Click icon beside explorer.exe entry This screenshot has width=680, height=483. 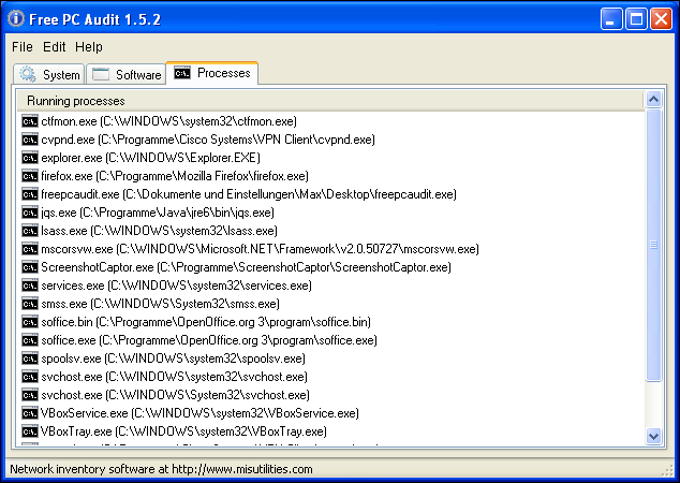tap(30, 158)
